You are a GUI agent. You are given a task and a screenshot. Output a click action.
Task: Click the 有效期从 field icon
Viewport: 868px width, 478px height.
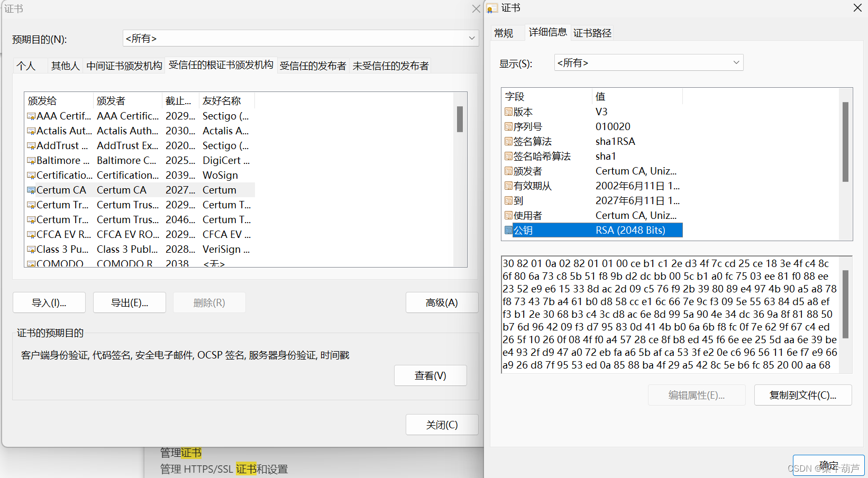(508, 186)
